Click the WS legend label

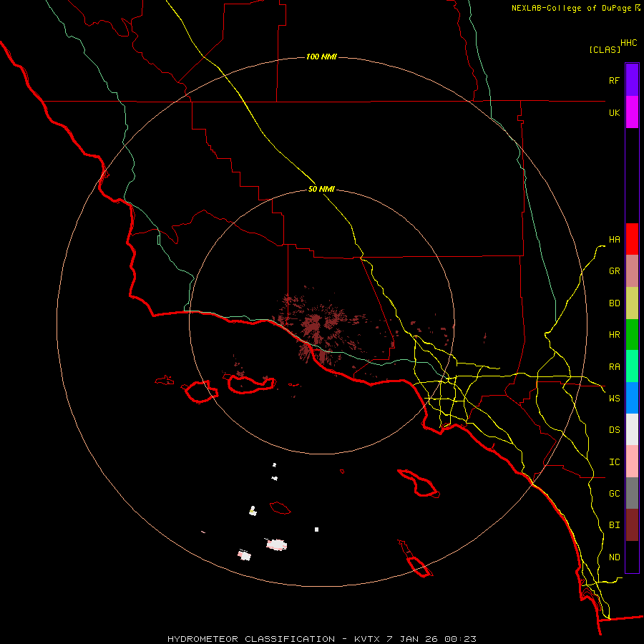coord(614,398)
